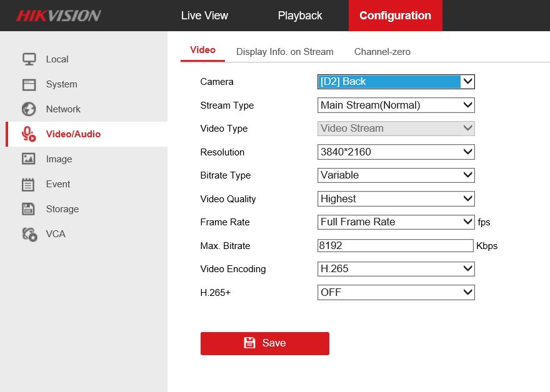550x392 pixels.
Task: Open the Channel-zero tab
Action: [382, 52]
